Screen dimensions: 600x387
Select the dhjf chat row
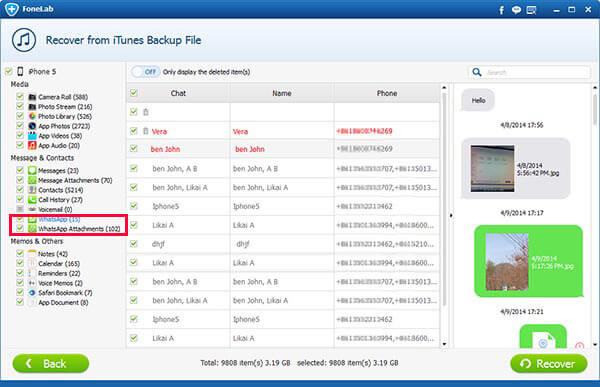pos(283,244)
